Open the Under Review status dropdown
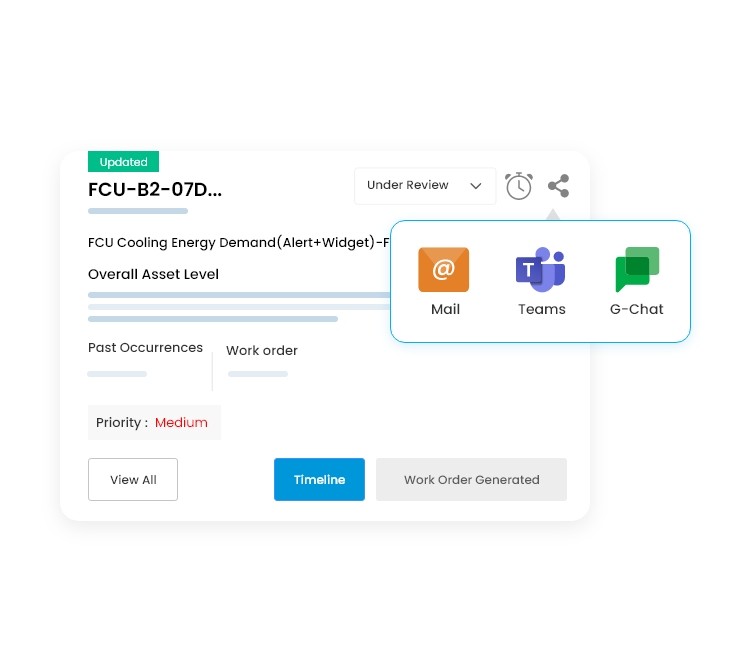This screenshot has width=751, height=671. tap(425, 186)
